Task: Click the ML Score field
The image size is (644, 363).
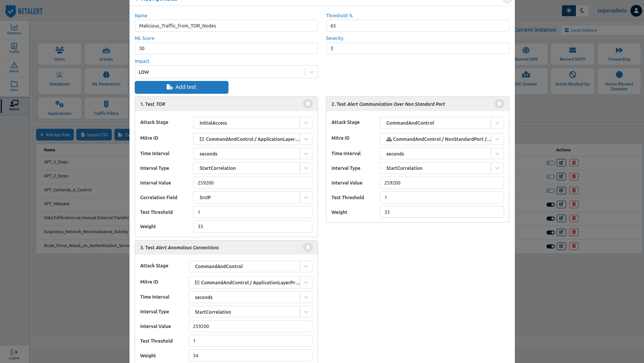Action: 226,48
